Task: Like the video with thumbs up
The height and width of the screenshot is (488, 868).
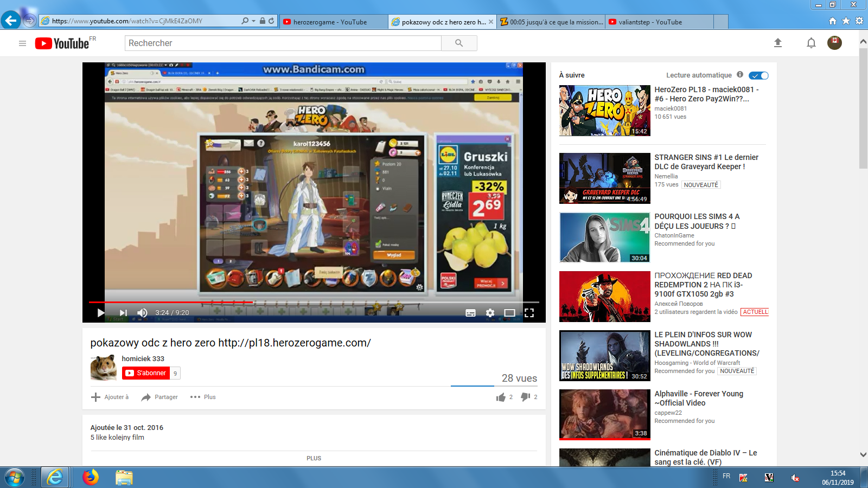Action: tap(501, 397)
